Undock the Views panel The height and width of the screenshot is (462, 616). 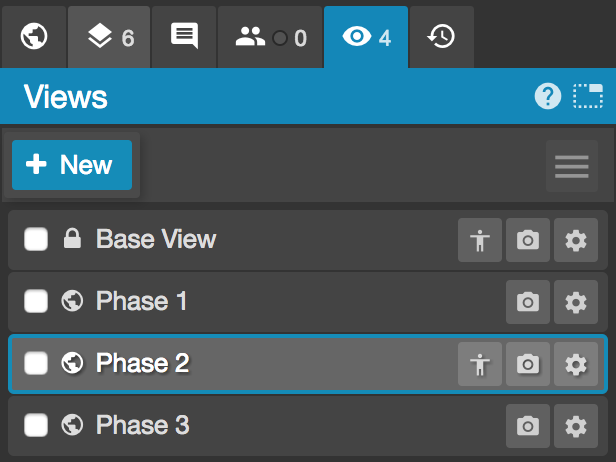click(588, 96)
